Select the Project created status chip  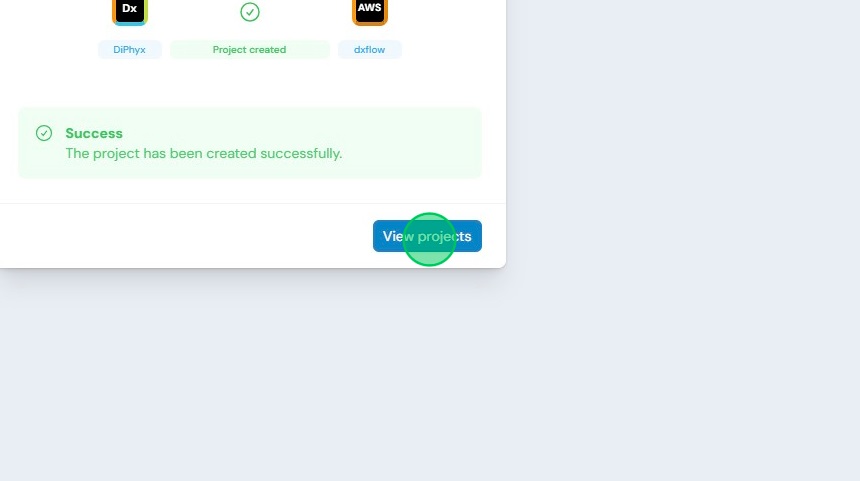[250, 49]
